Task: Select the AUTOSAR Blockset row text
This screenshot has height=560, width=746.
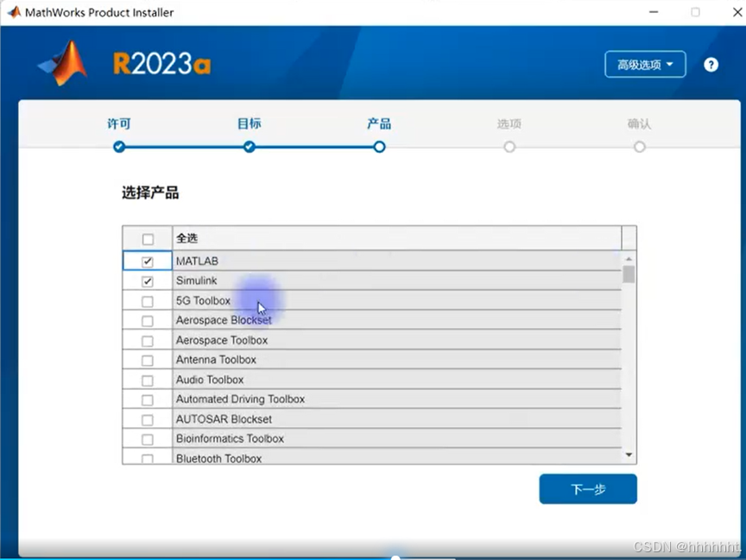Action: 224,419
